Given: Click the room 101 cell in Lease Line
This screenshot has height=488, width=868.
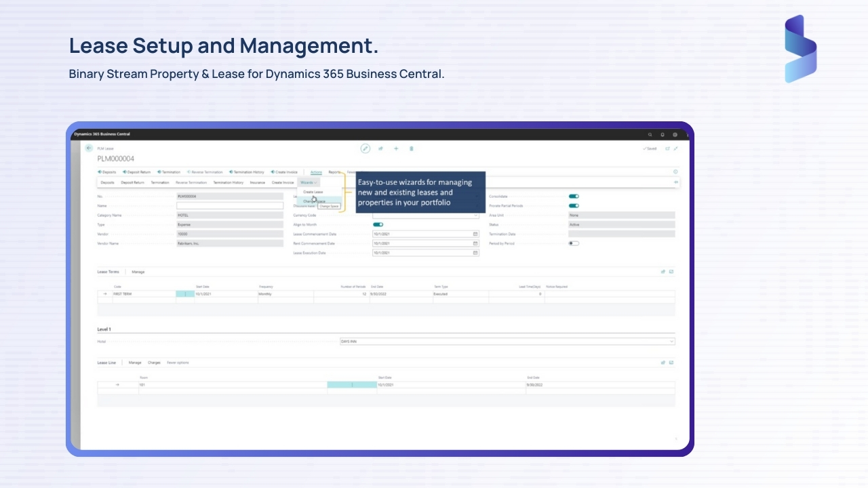Looking at the screenshot, I should 233,385.
